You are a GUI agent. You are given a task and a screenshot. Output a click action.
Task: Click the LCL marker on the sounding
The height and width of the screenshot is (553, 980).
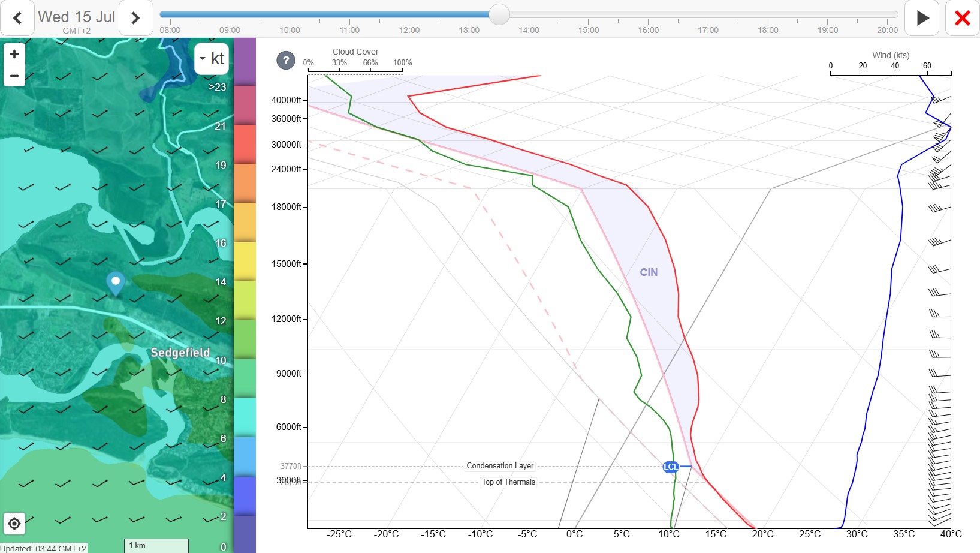click(671, 467)
